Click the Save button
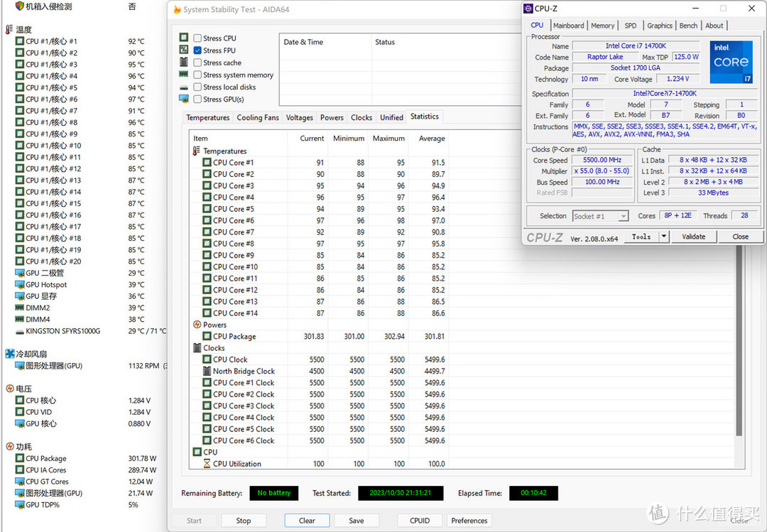Image resolution: width=767 pixels, height=532 pixels. [356, 521]
